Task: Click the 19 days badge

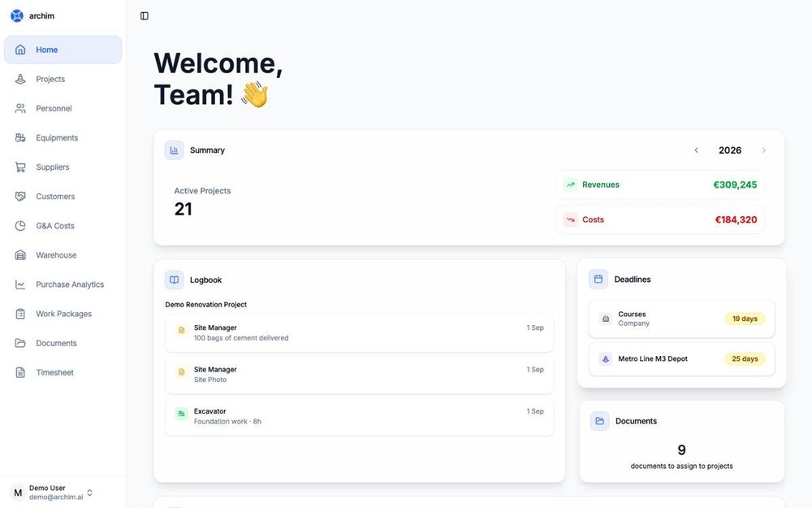Action: [745, 319]
